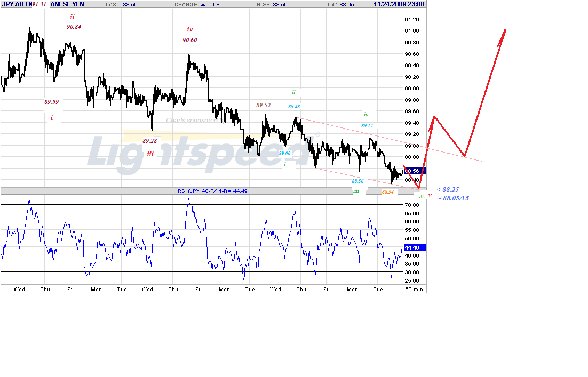588x377 pixels.
Task: Select the 35.00 RSI axis label
Action: 412,264
